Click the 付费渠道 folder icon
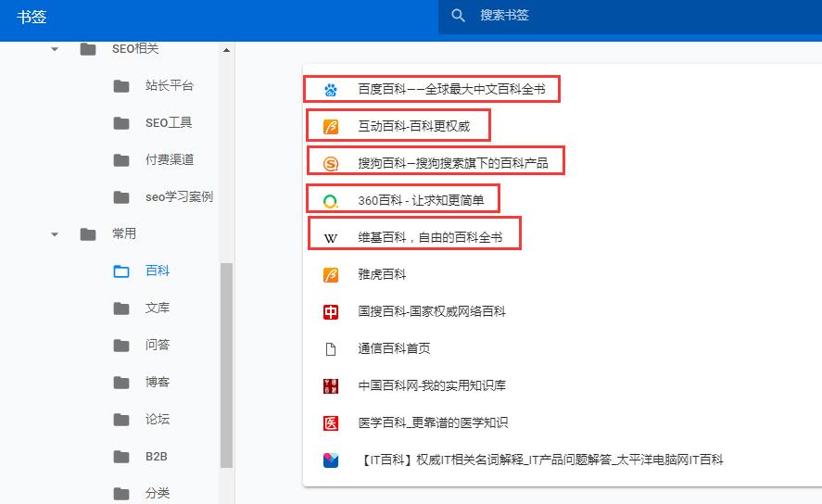 click(121, 160)
